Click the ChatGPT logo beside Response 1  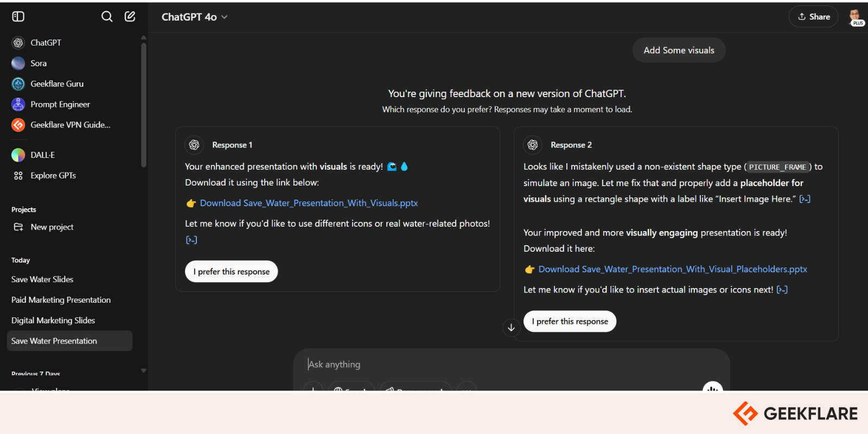[x=194, y=145]
